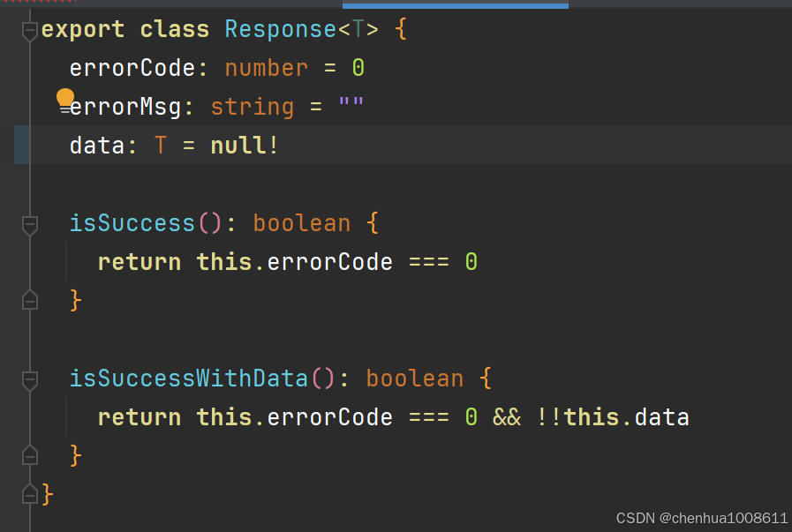Click the active editor tab blue underline
This screenshot has width=792, height=532.
click(455, 5)
